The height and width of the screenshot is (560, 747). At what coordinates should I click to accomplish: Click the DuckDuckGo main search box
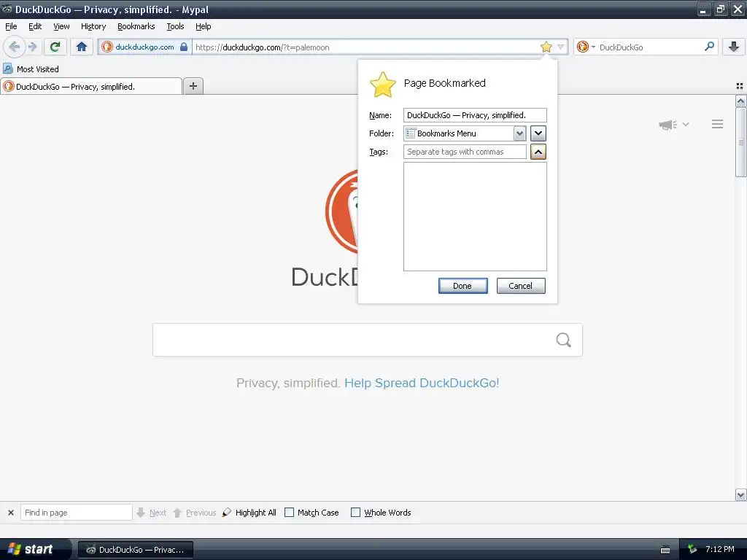pos(368,340)
